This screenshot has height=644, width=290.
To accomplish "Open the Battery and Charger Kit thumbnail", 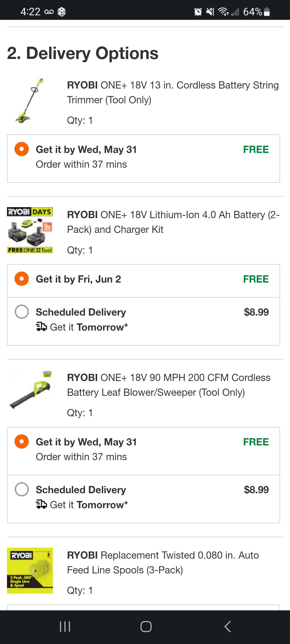I will 30,230.
